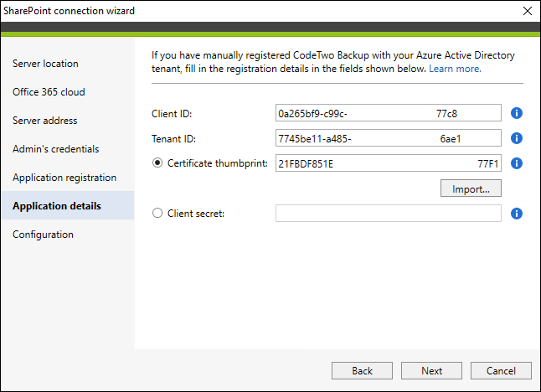Select the Application details step

(68, 206)
